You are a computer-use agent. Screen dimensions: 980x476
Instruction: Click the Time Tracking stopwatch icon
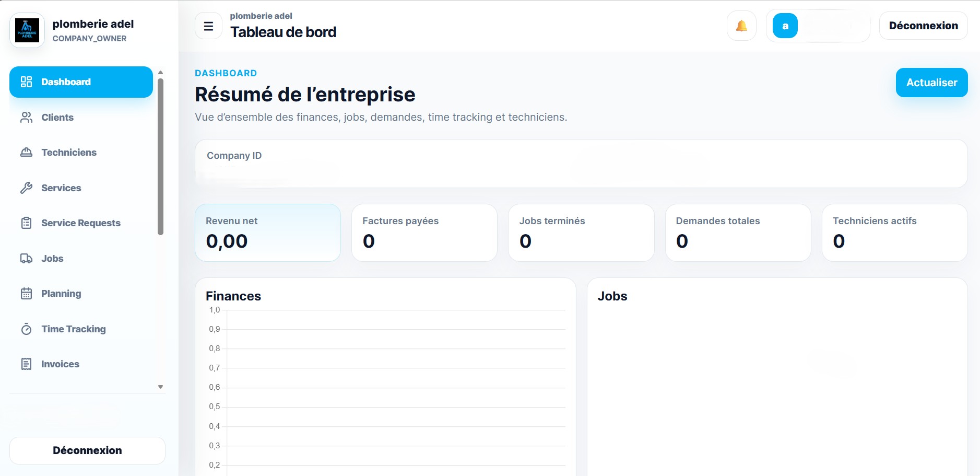tap(26, 329)
